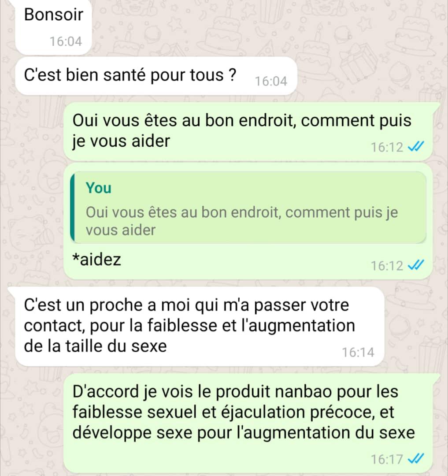Tap the 'Oui vous êtes au bon endroit' sent message
448x476 pixels.
(x=248, y=131)
